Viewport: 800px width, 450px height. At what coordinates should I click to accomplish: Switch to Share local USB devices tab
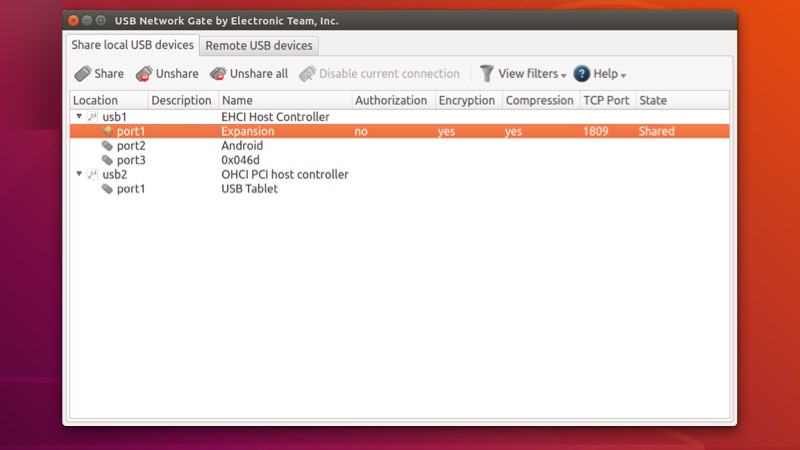132,45
